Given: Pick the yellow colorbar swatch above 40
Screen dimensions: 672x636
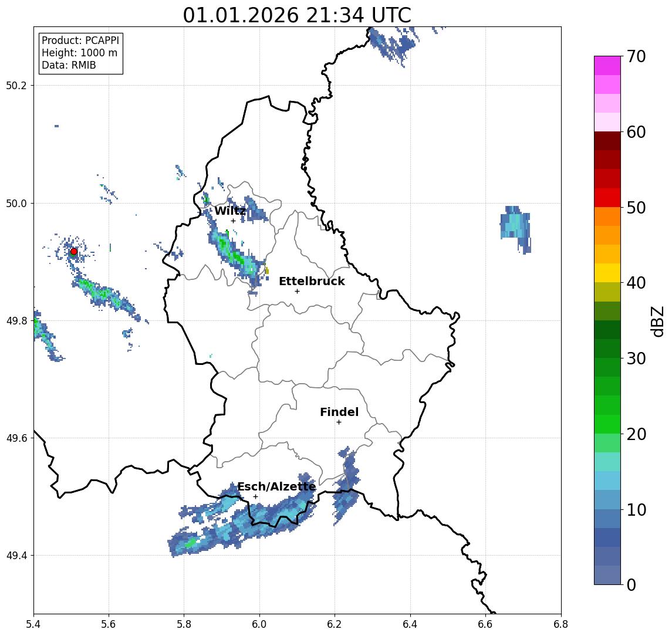Looking at the screenshot, I should [607, 273].
